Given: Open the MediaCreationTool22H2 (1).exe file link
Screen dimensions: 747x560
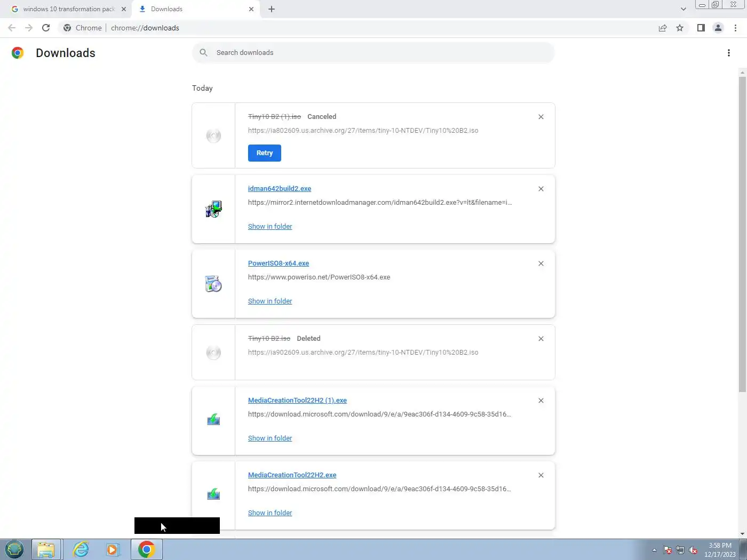Looking at the screenshot, I should point(297,401).
